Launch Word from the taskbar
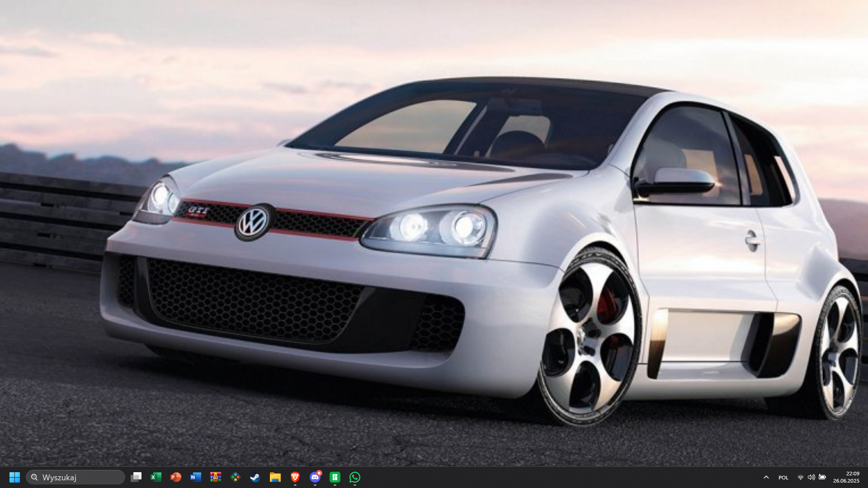The height and width of the screenshot is (488, 868). (196, 477)
